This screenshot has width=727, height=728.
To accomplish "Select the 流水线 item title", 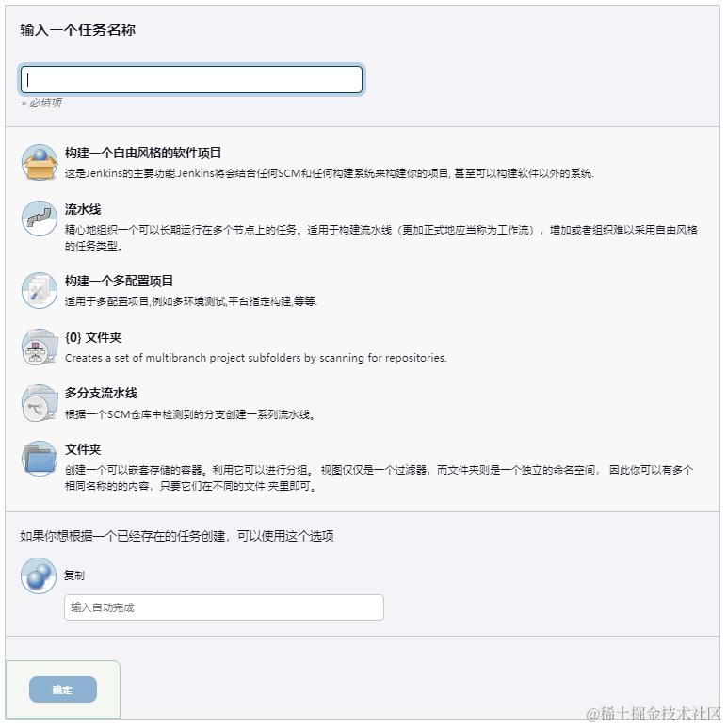I will point(83,209).
